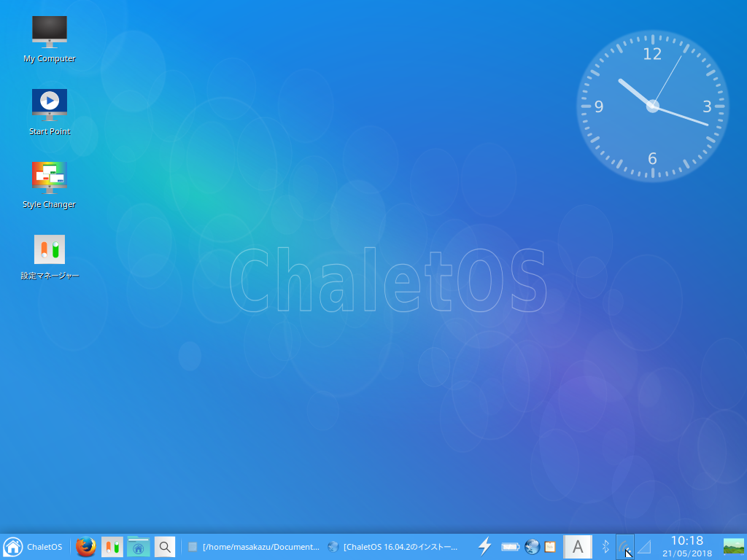Click the volume level triangle icon

pos(645,547)
